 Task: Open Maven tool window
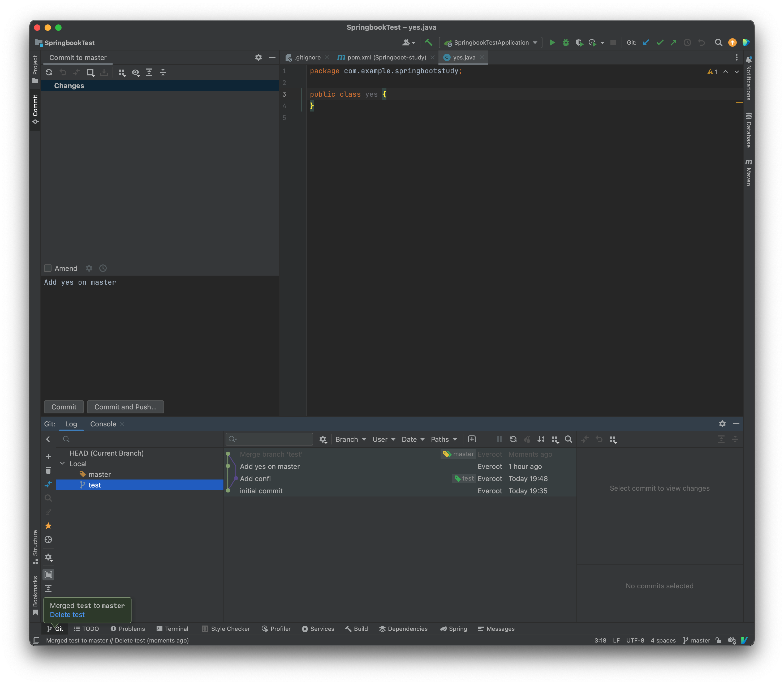click(748, 172)
